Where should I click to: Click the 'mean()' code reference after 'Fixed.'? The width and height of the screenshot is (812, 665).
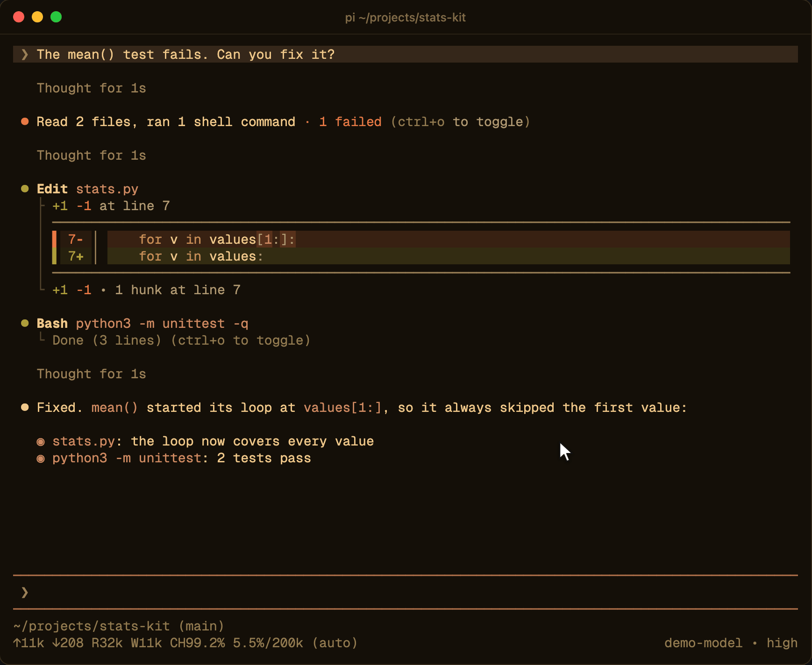pos(115,408)
